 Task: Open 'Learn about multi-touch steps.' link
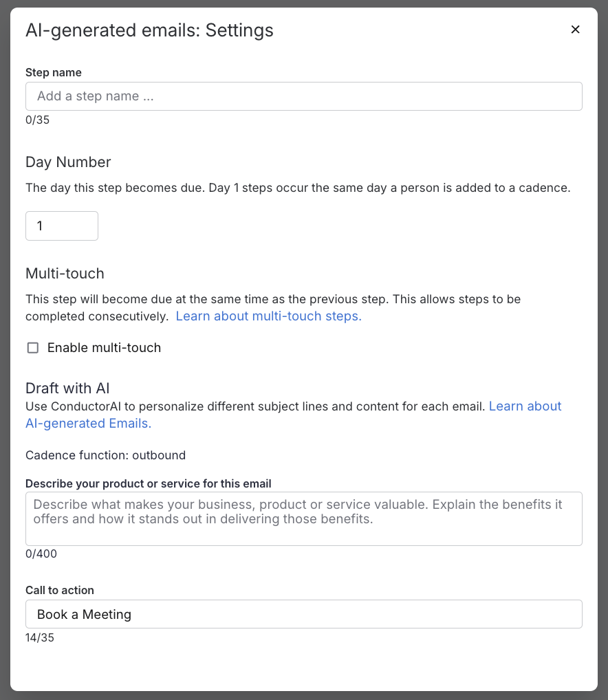click(268, 316)
